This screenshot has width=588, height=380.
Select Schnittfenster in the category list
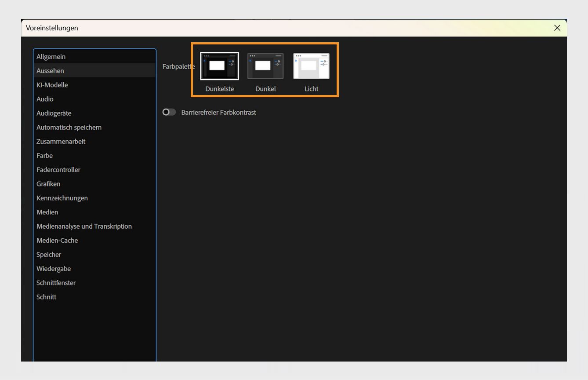tap(94, 282)
